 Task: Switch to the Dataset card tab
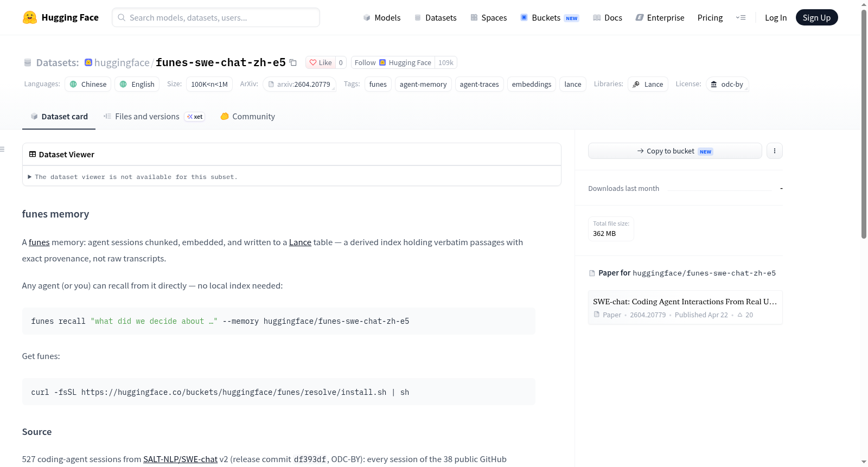[59, 117]
